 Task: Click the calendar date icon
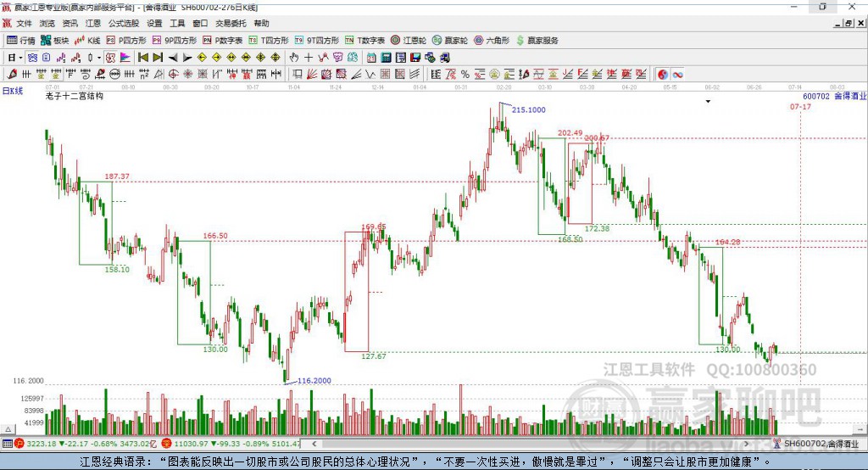pos(371,58)
